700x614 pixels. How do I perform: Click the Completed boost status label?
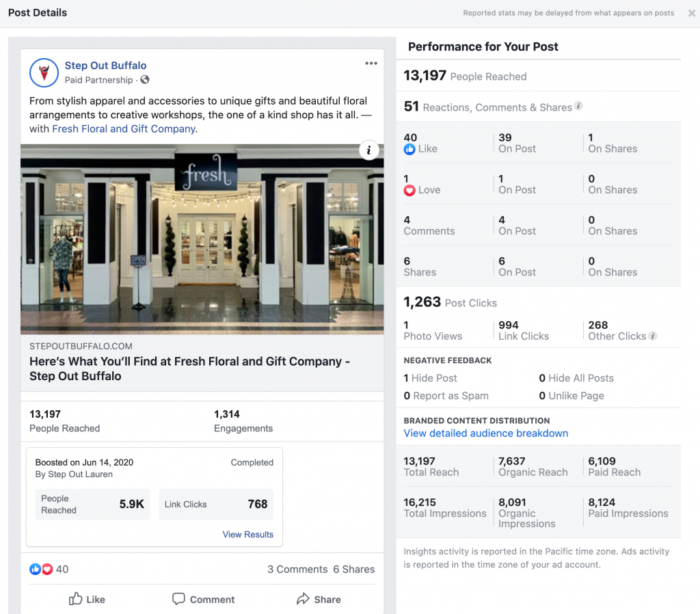coord(252,462)
